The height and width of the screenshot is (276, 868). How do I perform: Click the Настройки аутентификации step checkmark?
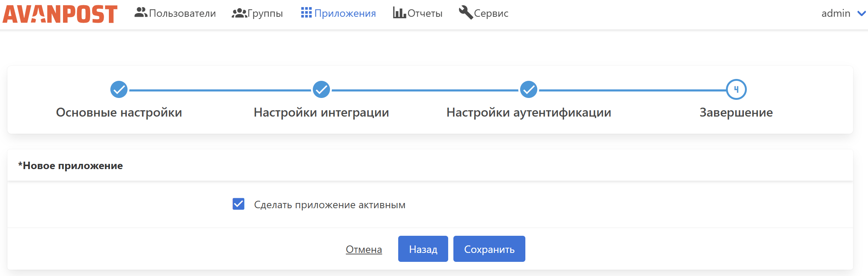click(x=529, y=89)
